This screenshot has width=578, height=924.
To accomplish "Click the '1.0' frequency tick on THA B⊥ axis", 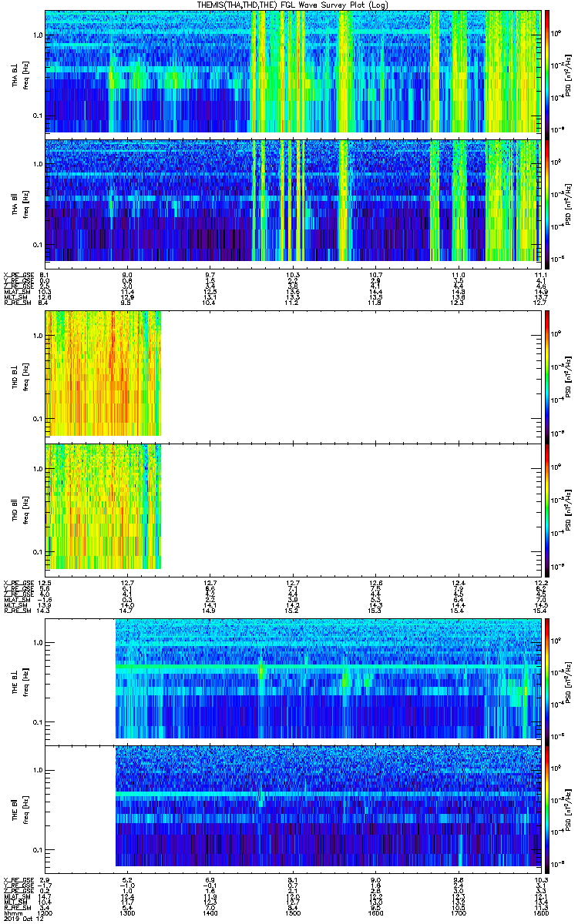I will click(x=37, y=35).
